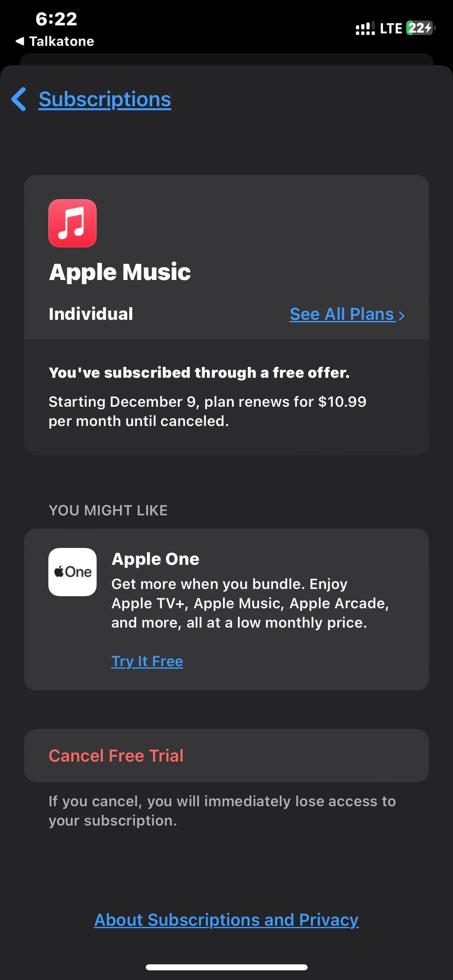
Task: Tap the Apple One bundle description
Action: click(x=250, y=603)
